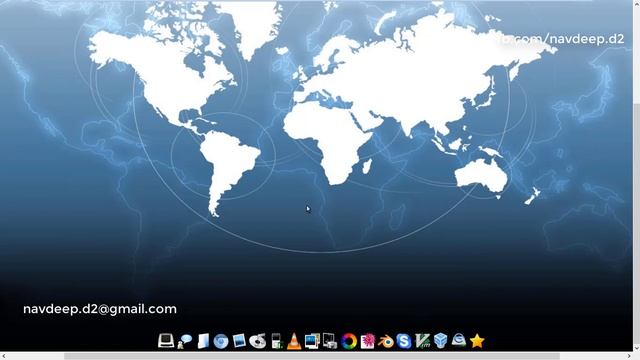
Task: Click the horizontal scrollbar right arrow
Action: click(629, 356)
